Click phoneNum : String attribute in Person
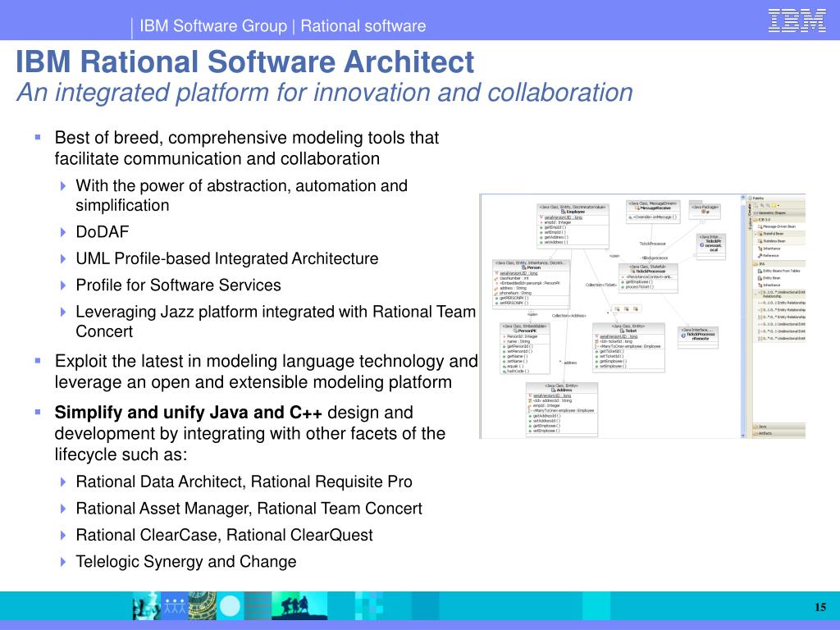This screenshot has height=630, width=840. 515,293
